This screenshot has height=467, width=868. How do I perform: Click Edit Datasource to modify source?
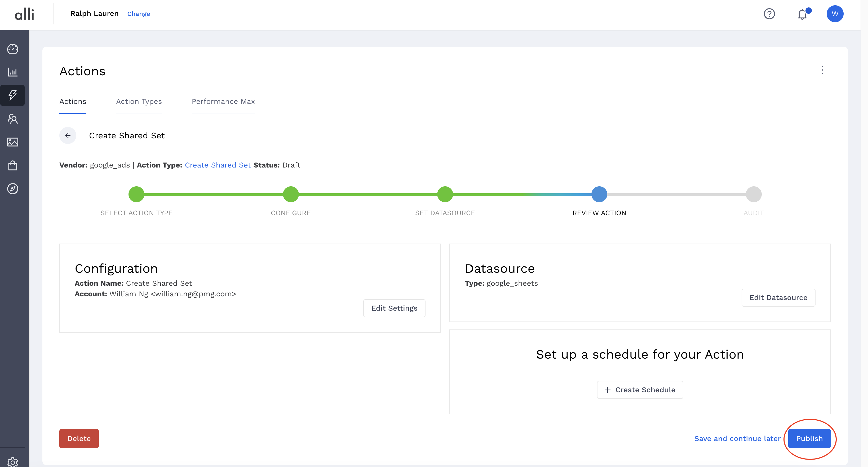[779, 297]
